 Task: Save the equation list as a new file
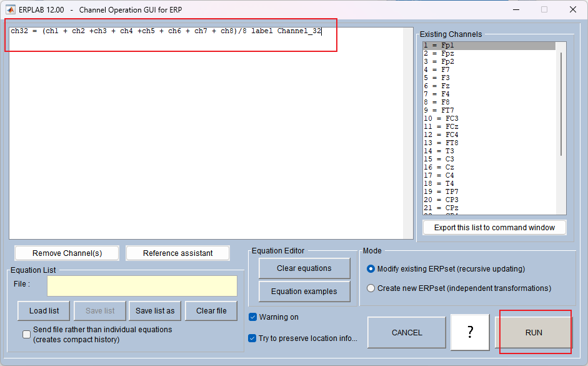[x=155, y=310]
